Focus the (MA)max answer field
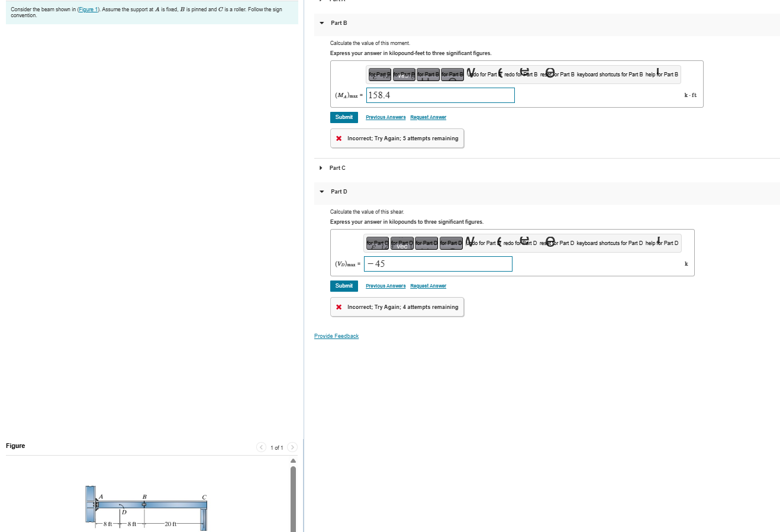 click(x=440, y=95)
